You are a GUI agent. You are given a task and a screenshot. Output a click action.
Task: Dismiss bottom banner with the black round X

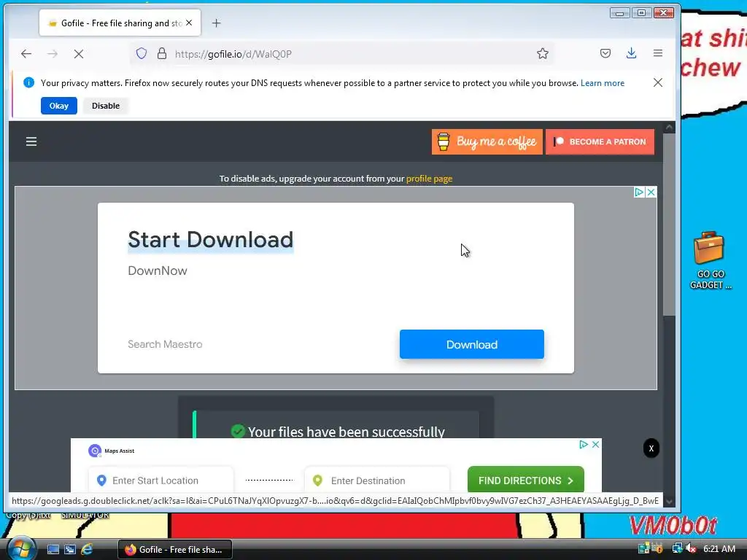[651, 448]
